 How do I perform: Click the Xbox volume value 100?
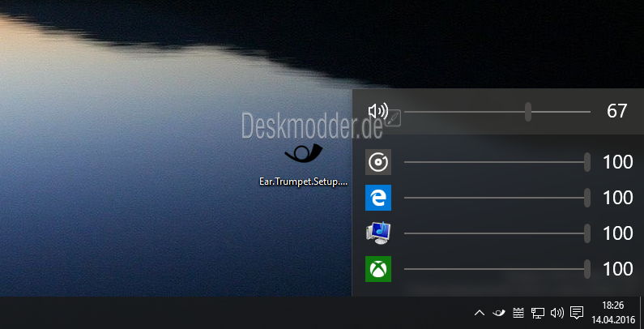618,269
